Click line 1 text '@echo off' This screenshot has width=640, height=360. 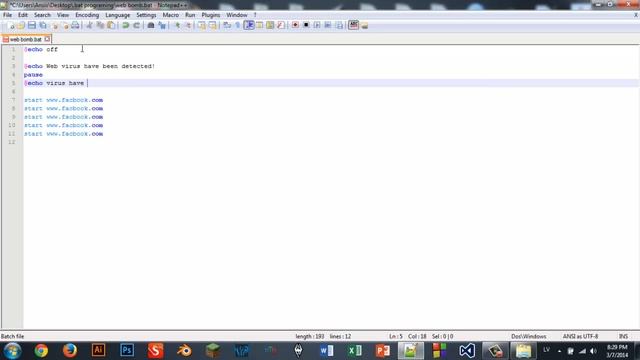(x=41, y=49)
